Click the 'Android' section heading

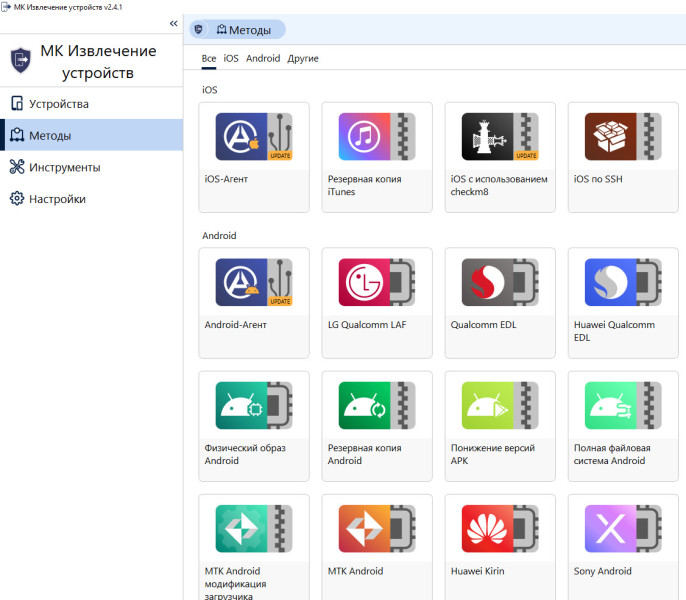pos(219,235)
